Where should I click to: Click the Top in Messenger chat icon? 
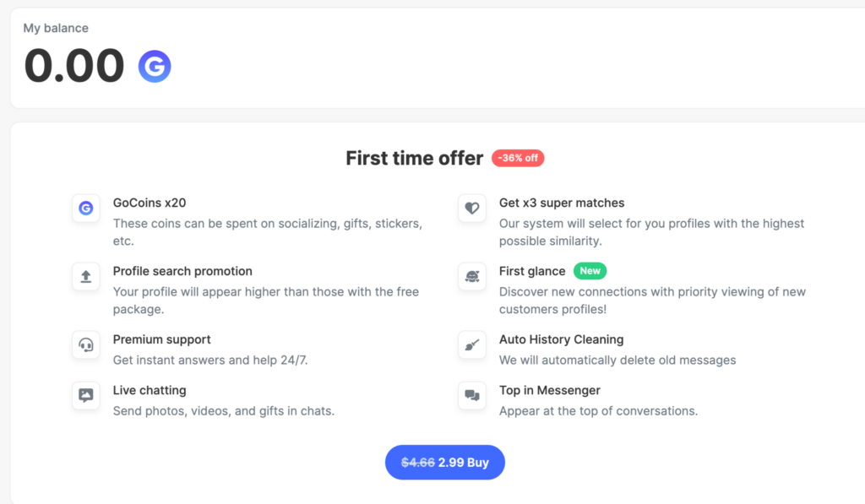(x=471, y=395)
